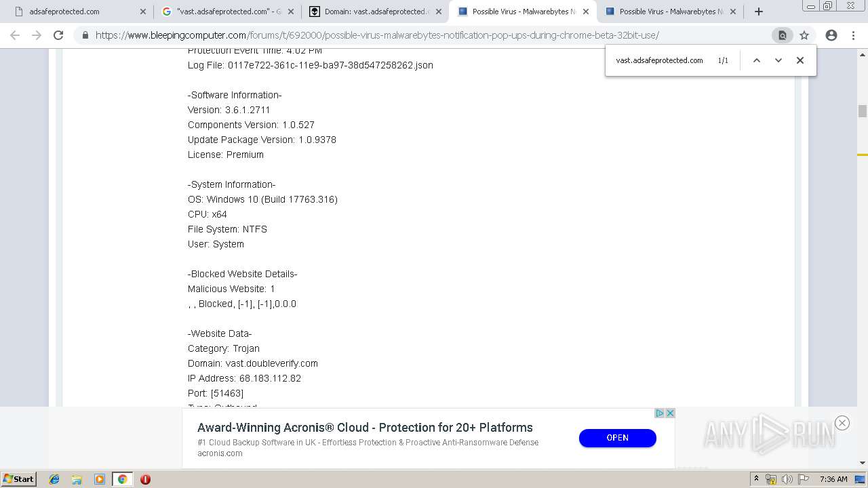This screenshot has height=488, width=868.
Task: Open AdChoices info icon on ad
Action: (659, 413)
